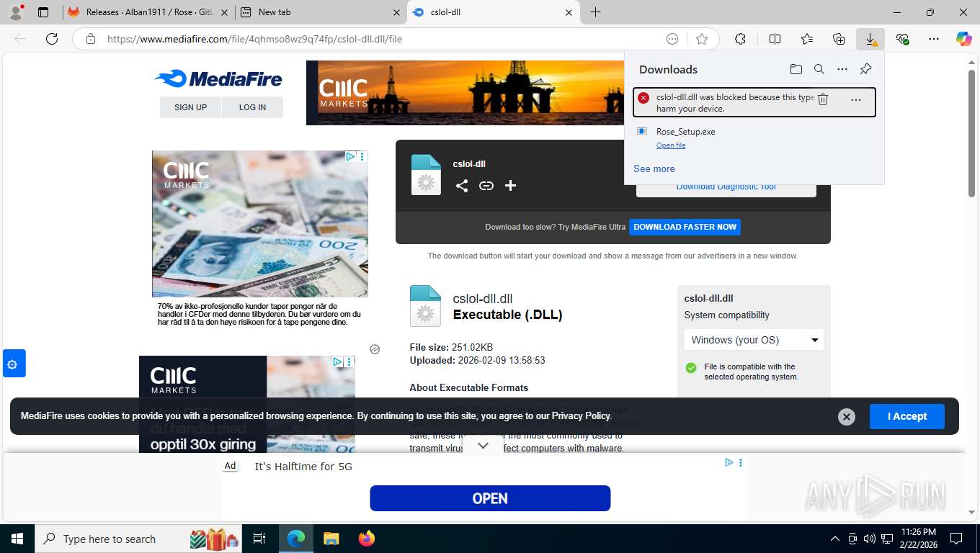This screenshot has height=553, width=980.
Task: Click the Privacy Policy text in banner
Action: click(x=581, y=416)
